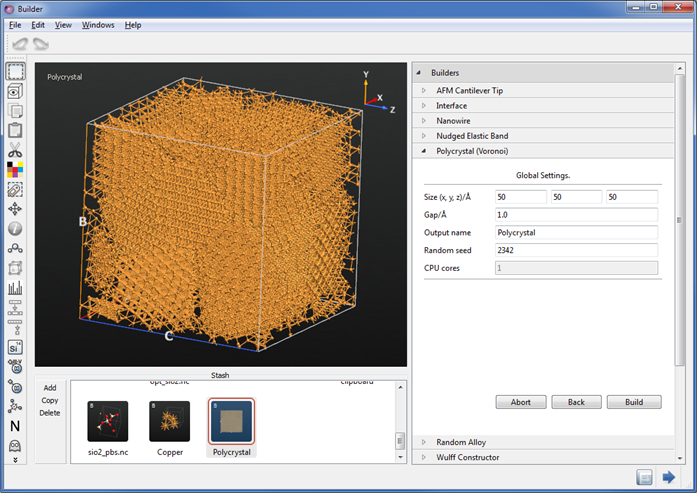Image resolution: width=697 pixels, height=493 pixels.
Task: Expand more tools with double chevron
Action: [15, 460]
